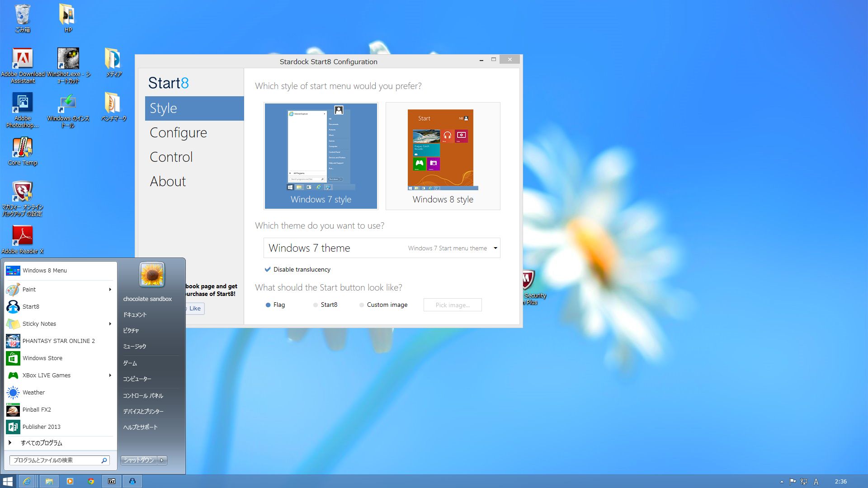Viewport: 868px width, 488px height.
Task: Open コントロール パネル link in start menu
Action: click(x=143, y=395)
